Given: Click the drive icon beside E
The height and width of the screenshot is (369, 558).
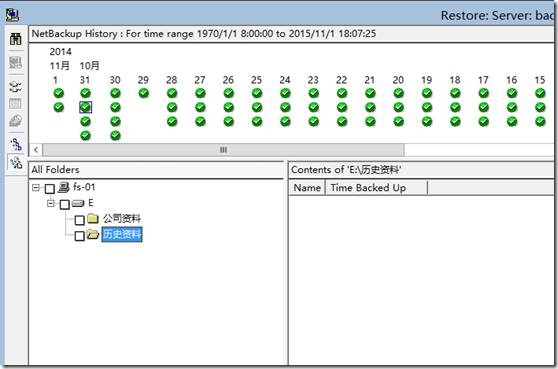Looking at the screenshot, I should (x=78, y=204).
